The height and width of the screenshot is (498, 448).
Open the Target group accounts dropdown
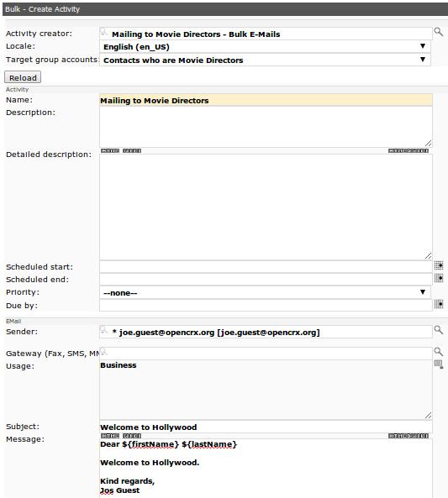pos(265,60)
